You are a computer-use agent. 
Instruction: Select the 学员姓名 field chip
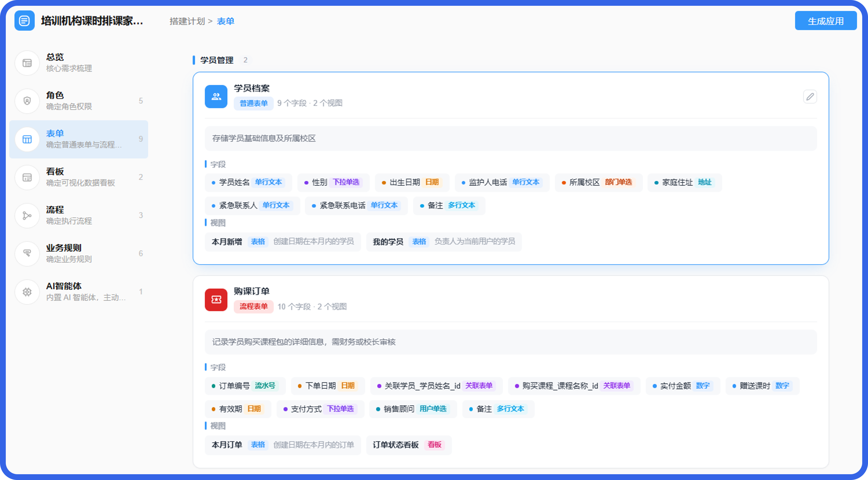click(x=248, y=182)
